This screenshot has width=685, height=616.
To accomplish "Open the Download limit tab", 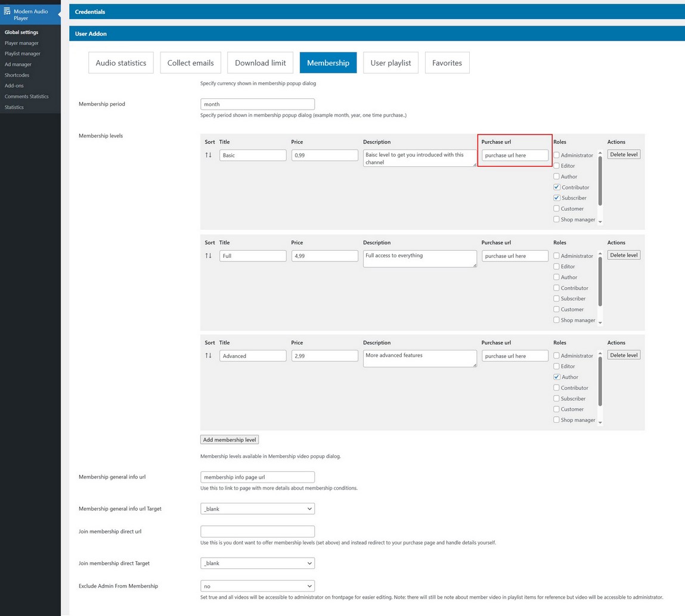I will (260, 63).
